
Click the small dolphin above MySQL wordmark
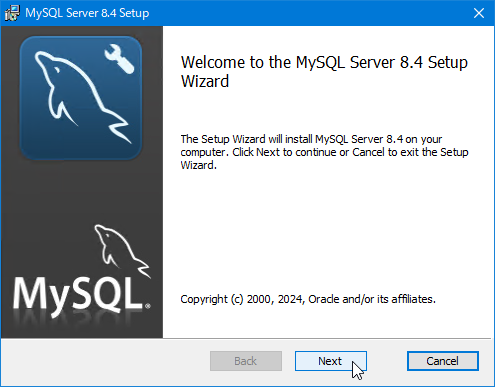pos(122,251)
